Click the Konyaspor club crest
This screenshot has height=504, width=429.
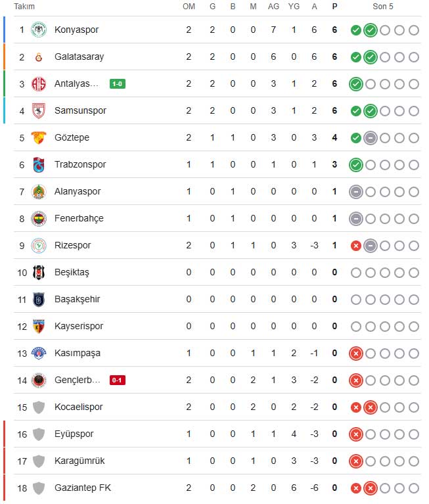tap(39, 30)
